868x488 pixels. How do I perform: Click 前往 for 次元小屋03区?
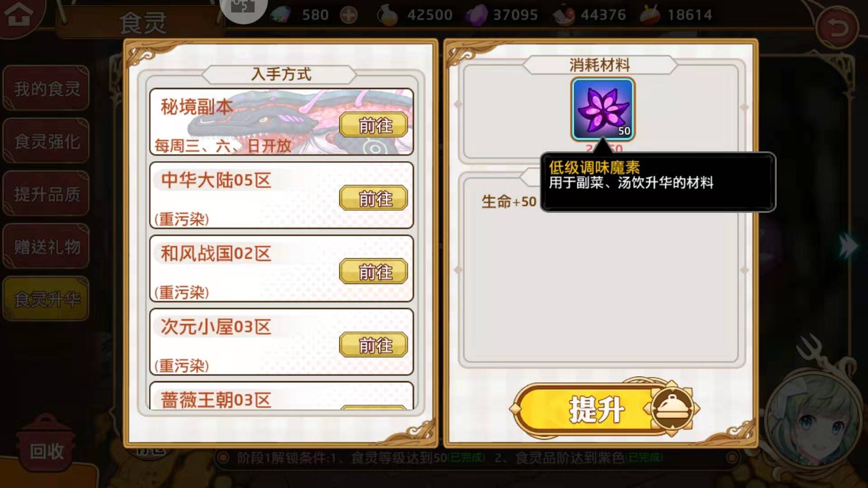(373, 345)
